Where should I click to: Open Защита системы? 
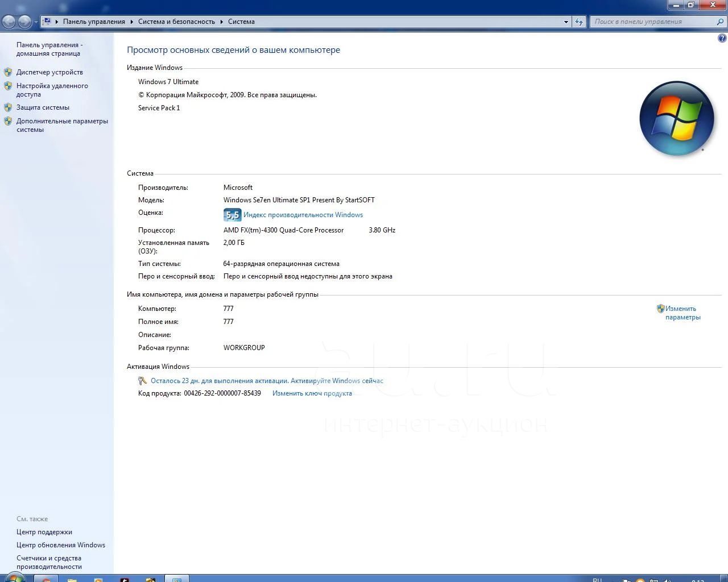(43, 107)
